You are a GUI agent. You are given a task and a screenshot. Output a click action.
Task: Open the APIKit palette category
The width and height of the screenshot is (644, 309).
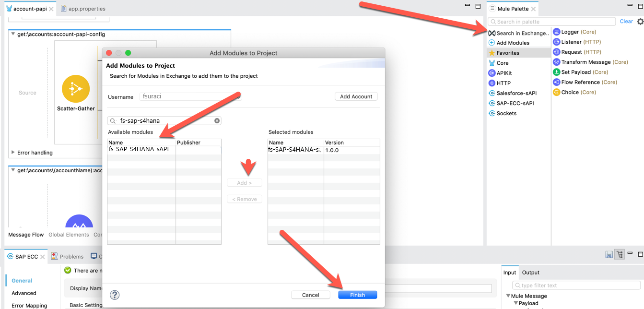tap(500, 73)
